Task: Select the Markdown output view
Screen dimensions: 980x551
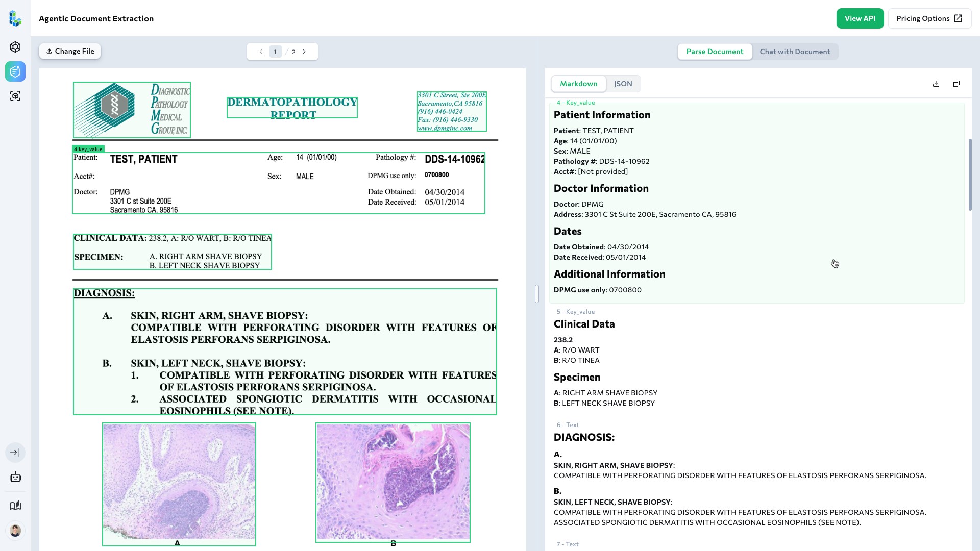Action: click(578, 84)
